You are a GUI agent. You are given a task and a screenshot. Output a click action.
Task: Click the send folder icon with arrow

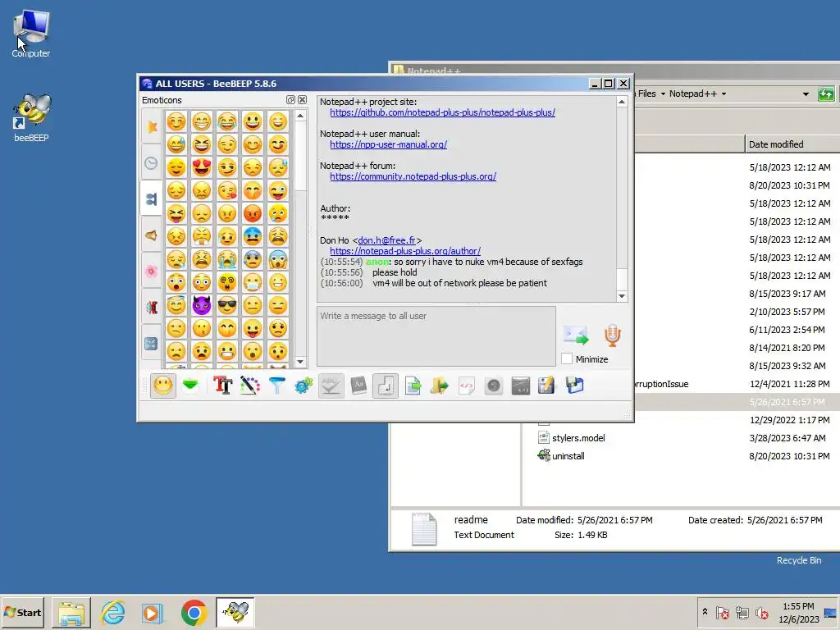coord(440,386)
